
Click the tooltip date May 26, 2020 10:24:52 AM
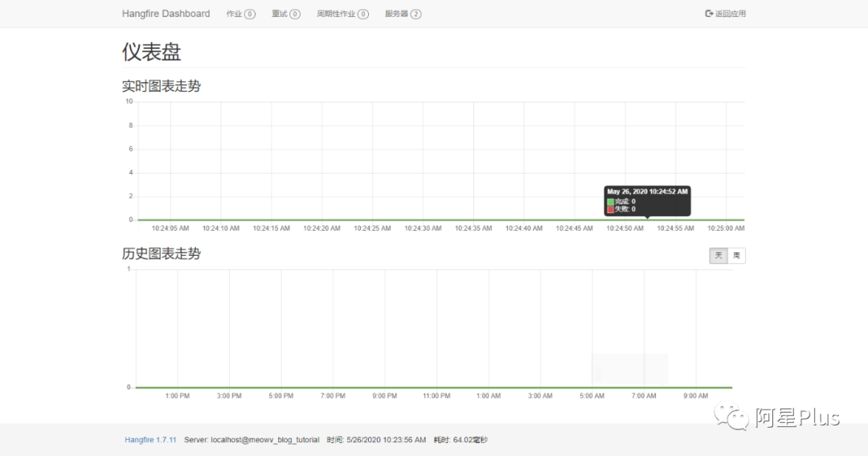point(647,191)
